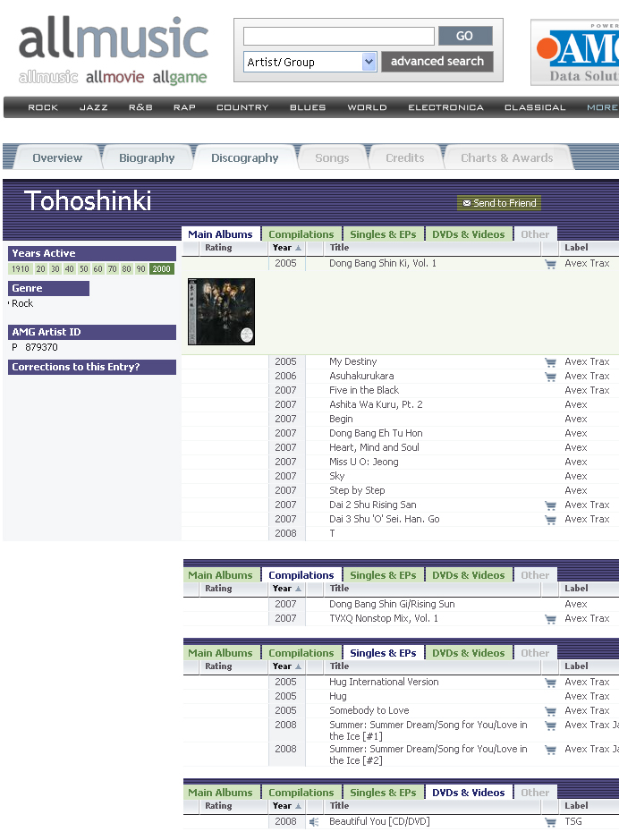Click the allmovie site link
Viewport: 619px width, 840px height.
tap(115, 78)
